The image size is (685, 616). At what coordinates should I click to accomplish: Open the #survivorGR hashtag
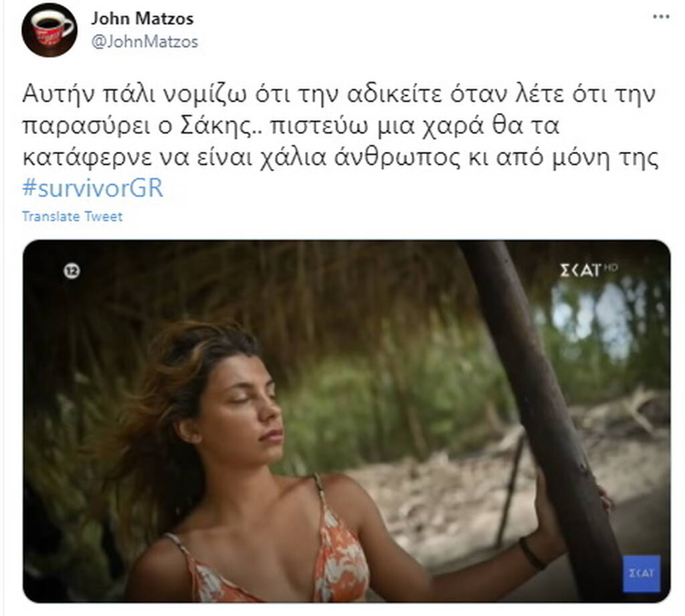click(x=92, y=189)
